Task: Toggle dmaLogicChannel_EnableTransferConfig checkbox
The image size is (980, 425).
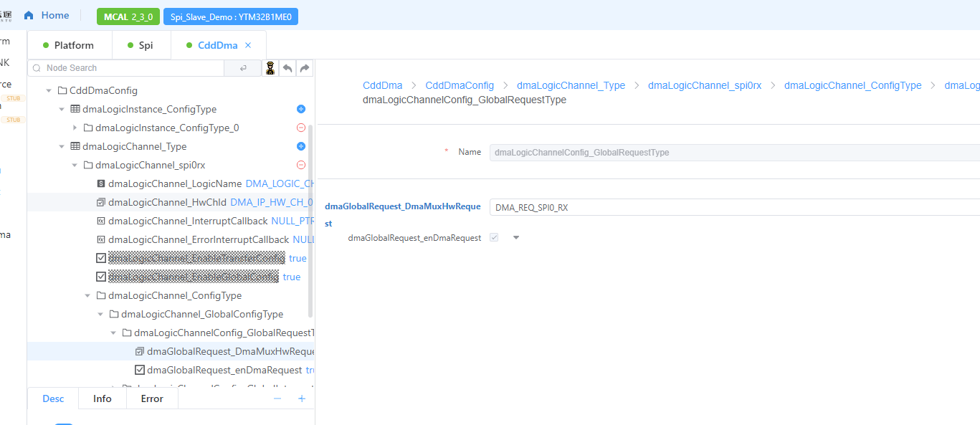Action: point(101,258)
